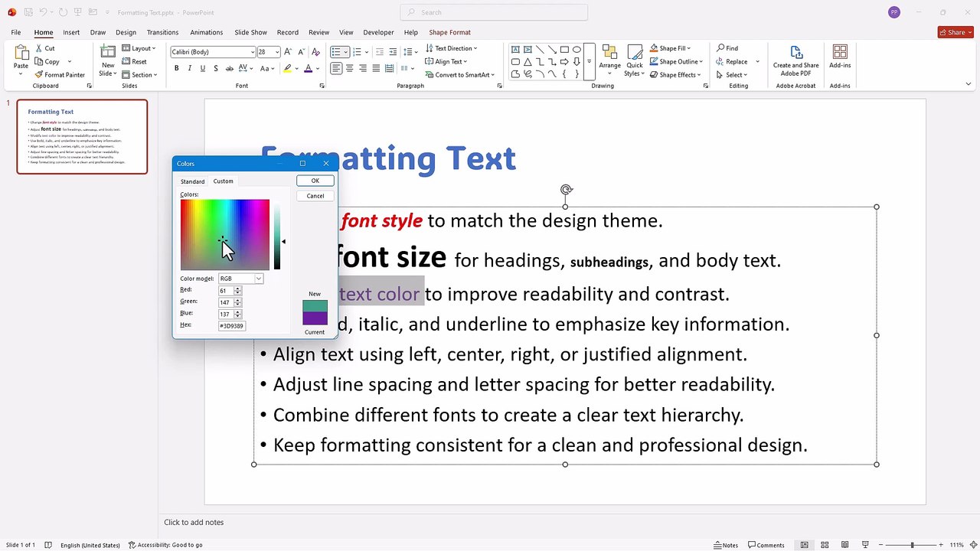Apply text shadow with the S icon
980x551 pixels.
coord(216,68)
